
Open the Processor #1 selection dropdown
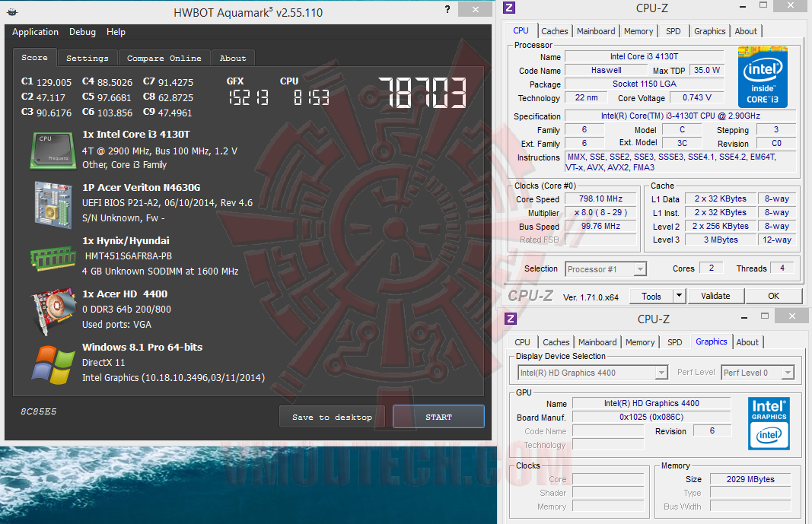pyautogui.click(x=605, y=269)
